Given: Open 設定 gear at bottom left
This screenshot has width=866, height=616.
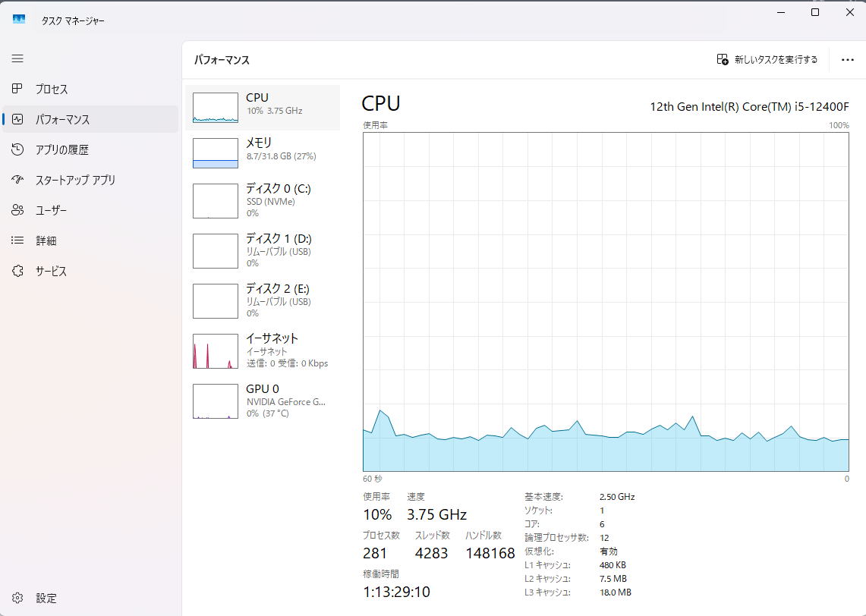Looking at the screenshot, I should (17, 598).
